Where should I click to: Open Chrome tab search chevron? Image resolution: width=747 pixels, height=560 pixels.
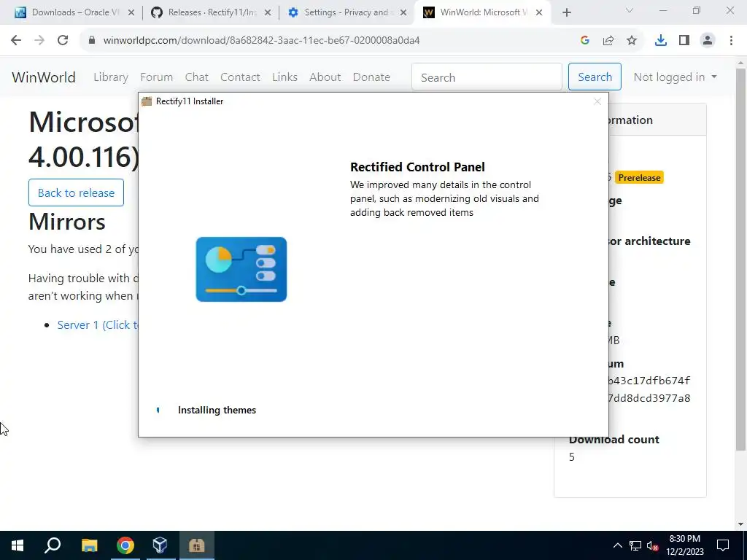630,10
